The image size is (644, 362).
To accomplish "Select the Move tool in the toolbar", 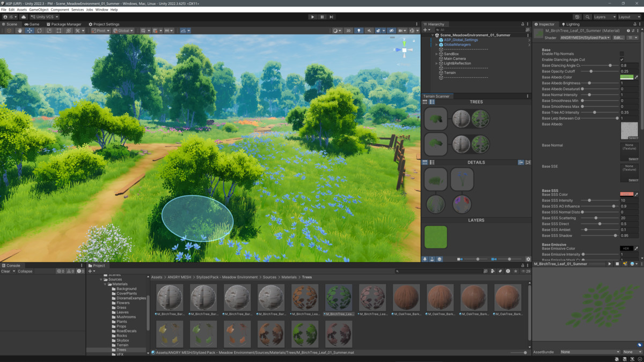I will click(30, 30).
